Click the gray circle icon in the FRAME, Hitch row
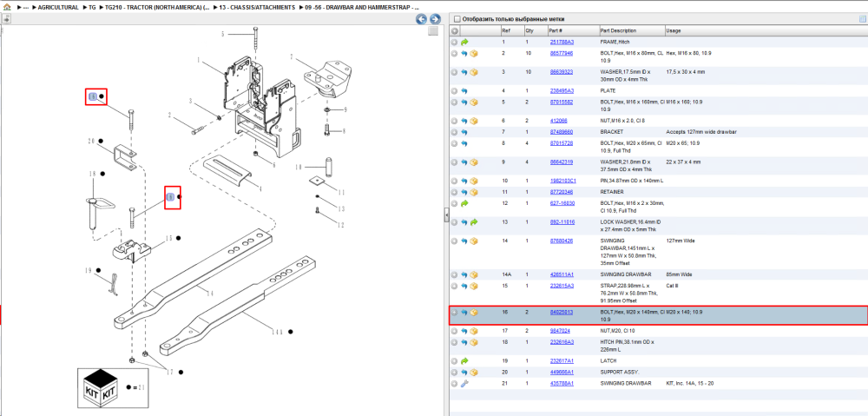This screenshot has height=416, width=868. tap(454, 42)
